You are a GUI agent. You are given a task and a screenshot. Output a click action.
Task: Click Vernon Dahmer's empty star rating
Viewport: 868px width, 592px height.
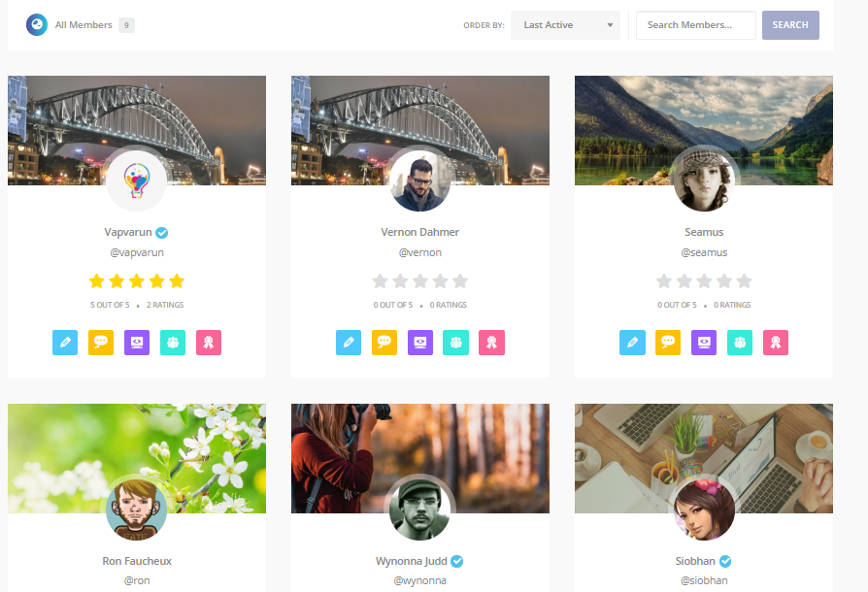pyautogui.click(x=420, y=281)
